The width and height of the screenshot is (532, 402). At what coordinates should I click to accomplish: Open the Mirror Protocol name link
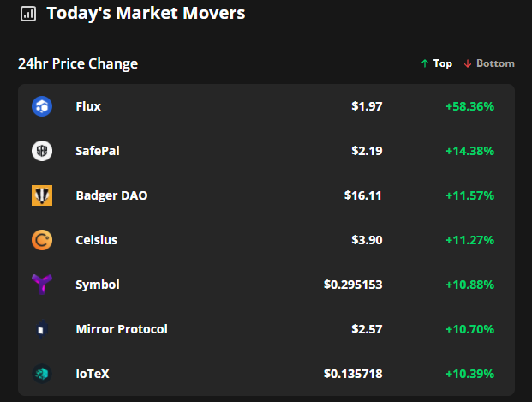[x=122, y=329]
